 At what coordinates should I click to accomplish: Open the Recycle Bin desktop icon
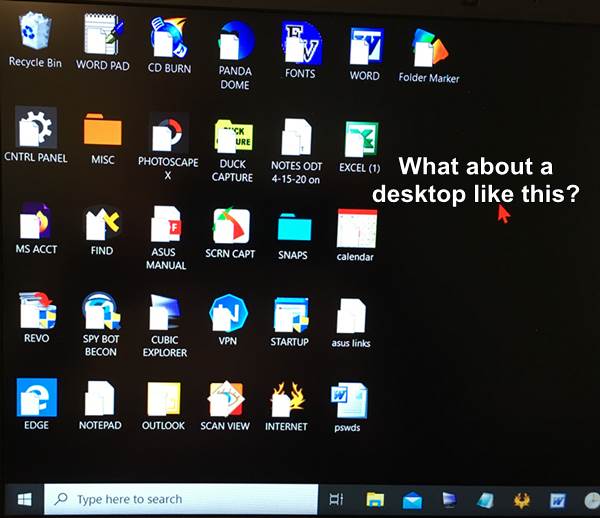(35, 31)
